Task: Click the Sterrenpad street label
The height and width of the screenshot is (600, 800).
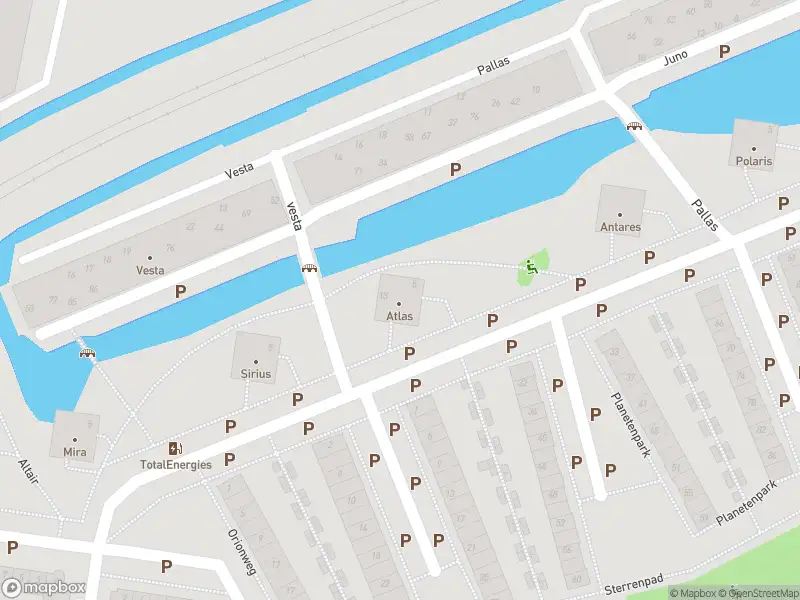Action: (x=634, y=584)
